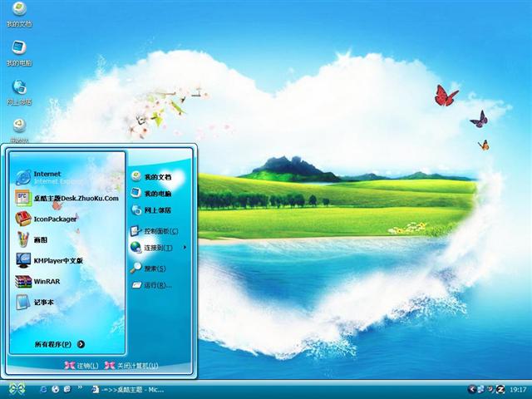Open 我的电脑 icon on the desktop
The image size is (532, 399).
click(19, 53)
